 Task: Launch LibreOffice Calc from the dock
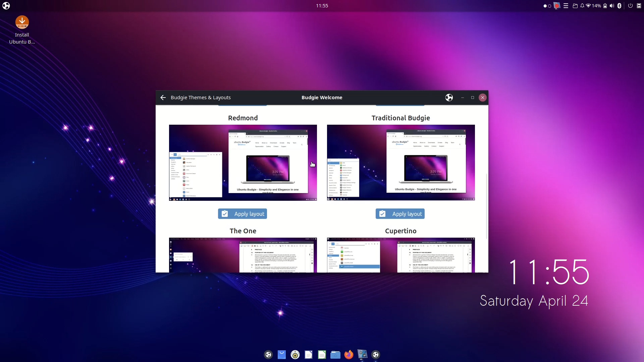click(x=322, y=355)
